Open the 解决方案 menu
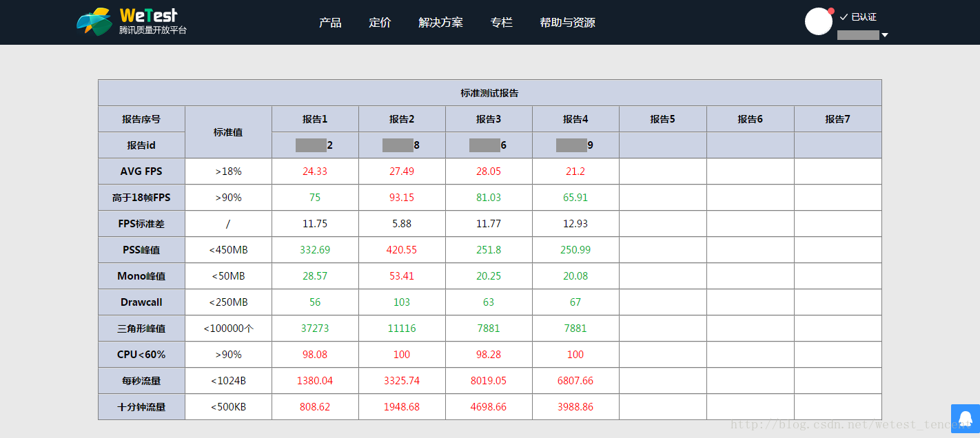The width and height of the screenshot is (980, 438). click(440, 23)
